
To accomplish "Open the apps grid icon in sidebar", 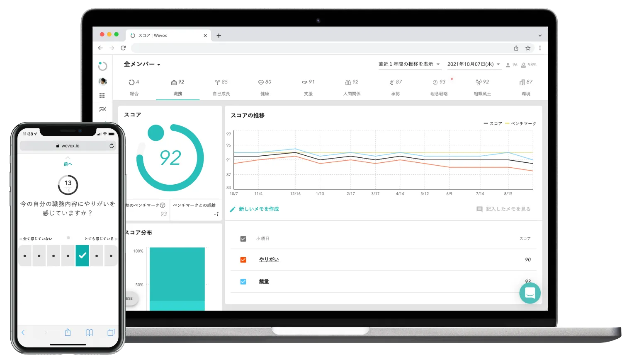I will (102, 95).
